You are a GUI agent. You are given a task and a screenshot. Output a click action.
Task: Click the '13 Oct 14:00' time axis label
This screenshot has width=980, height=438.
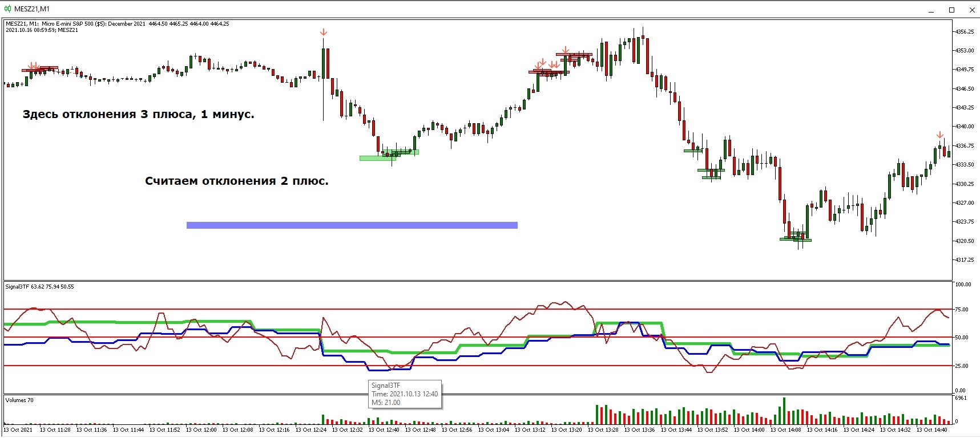point(749,430)
